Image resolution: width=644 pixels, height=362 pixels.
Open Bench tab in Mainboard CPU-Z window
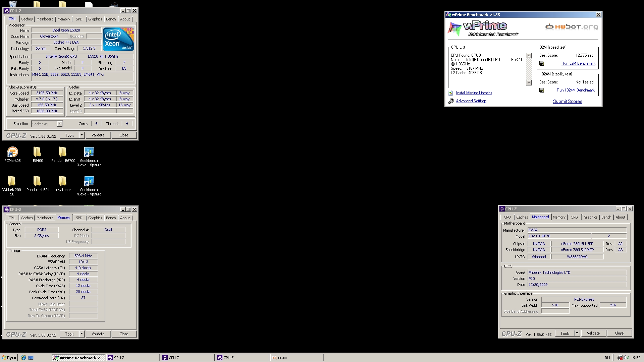pos(606,217)
